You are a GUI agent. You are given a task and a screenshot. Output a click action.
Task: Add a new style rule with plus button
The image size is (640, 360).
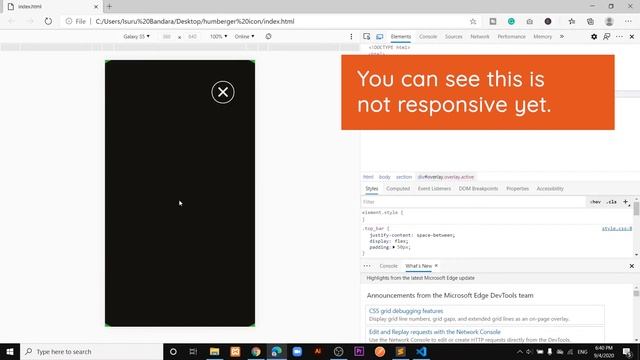[x=625, y=202]
